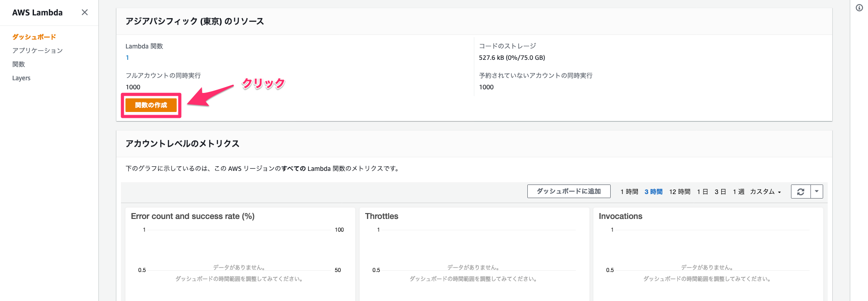
Task: Click the Invocations graph title
Action: point(620,216)
